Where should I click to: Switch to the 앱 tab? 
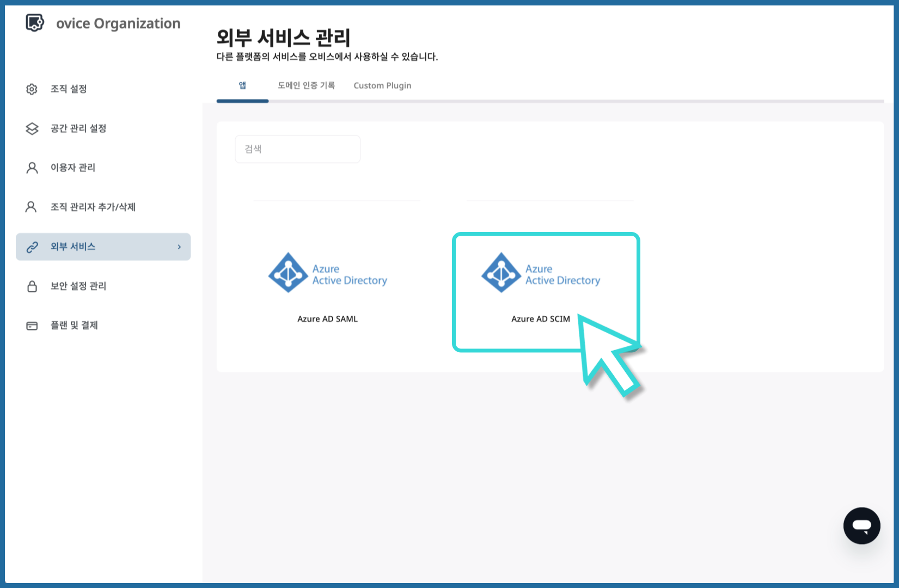[x=242, y=85]
